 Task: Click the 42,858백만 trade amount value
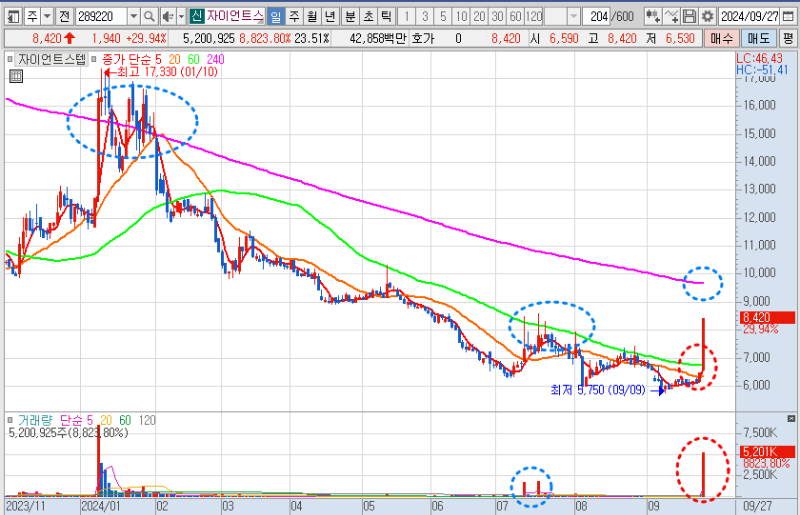point(378,38)
